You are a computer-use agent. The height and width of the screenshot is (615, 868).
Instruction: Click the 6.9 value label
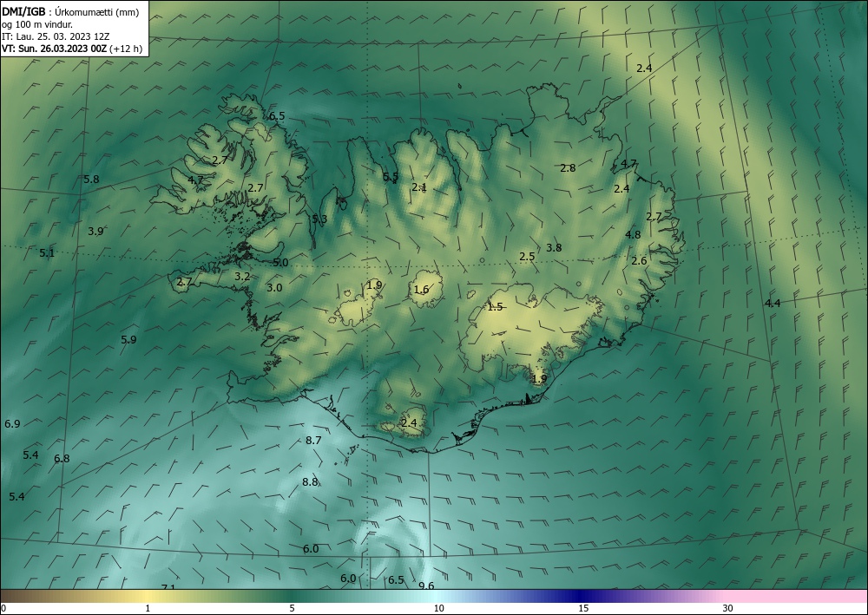click(x=12, y=424)
